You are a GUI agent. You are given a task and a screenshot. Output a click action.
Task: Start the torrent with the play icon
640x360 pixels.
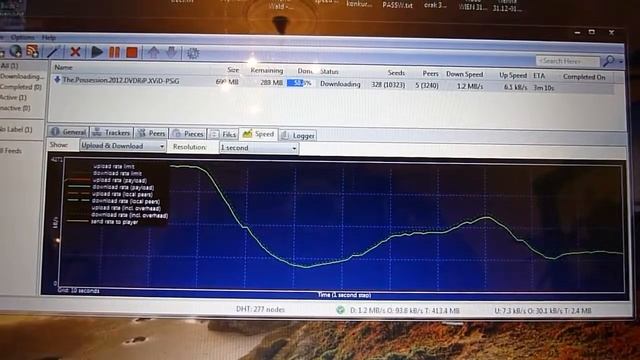(97, 52)
